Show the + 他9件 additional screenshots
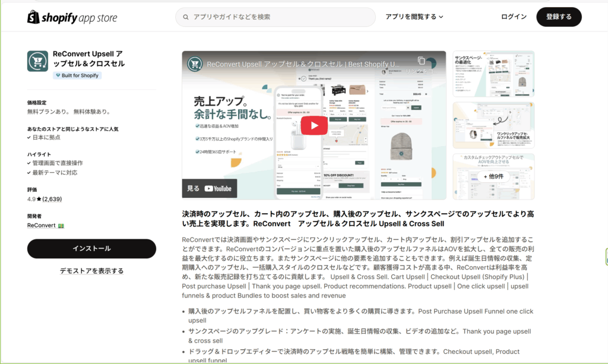Screen dimensions: 608x364 [x=493, y=176]
